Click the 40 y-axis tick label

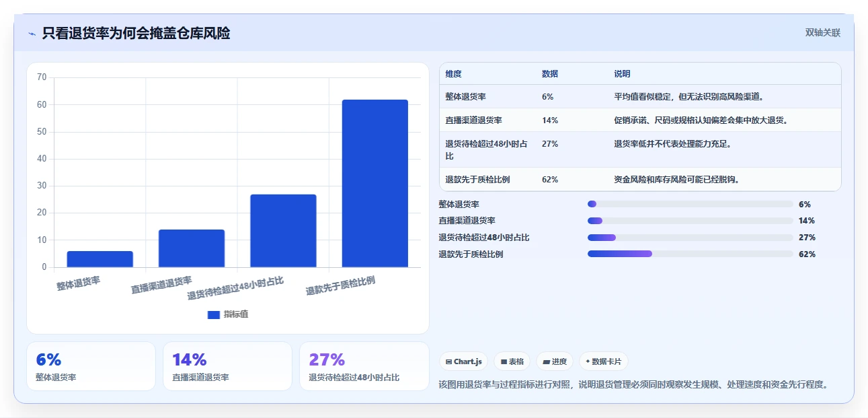click(42, 159)
